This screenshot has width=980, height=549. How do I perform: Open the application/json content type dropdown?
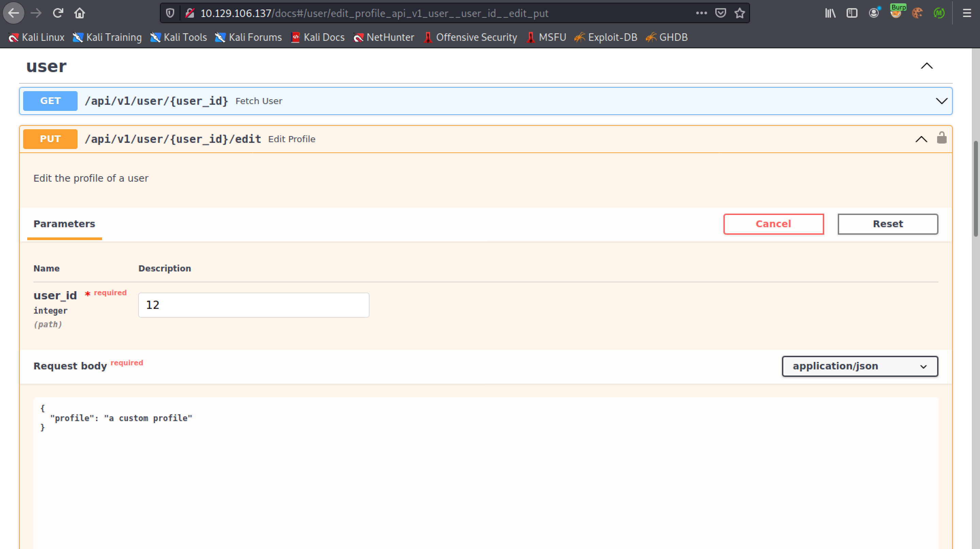point(860,366)
